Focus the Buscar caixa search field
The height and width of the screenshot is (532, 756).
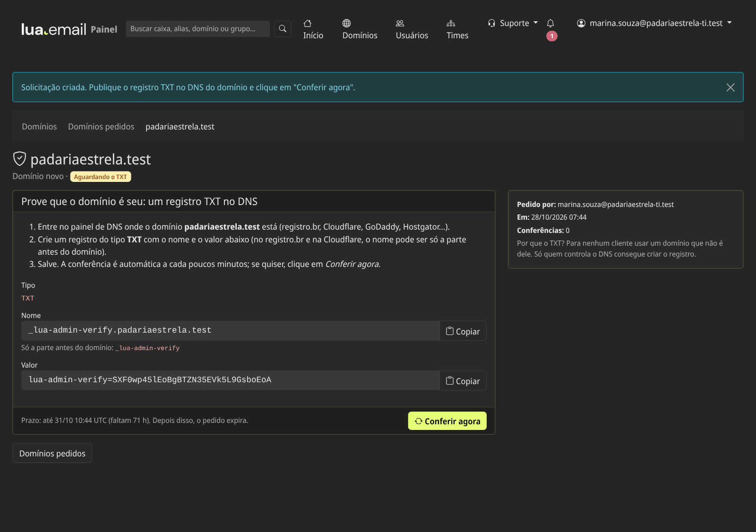coord(198,29)
